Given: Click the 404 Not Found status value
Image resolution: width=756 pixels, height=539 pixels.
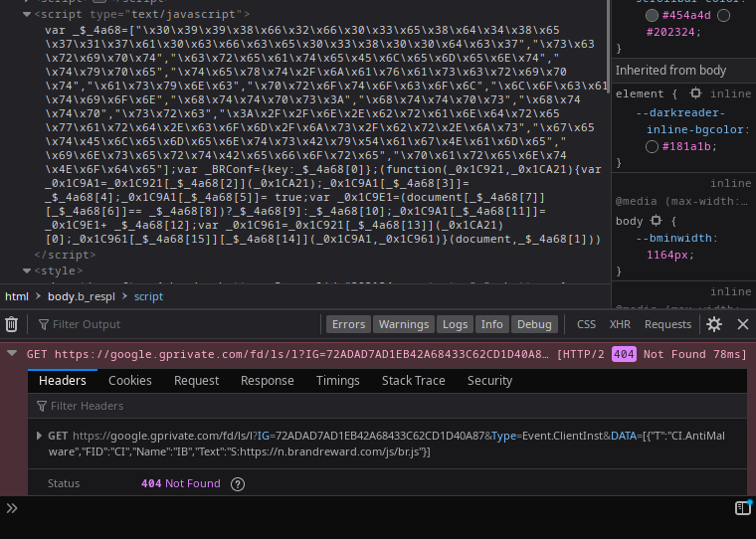Looking at the screenshot, I should (181, 483).
